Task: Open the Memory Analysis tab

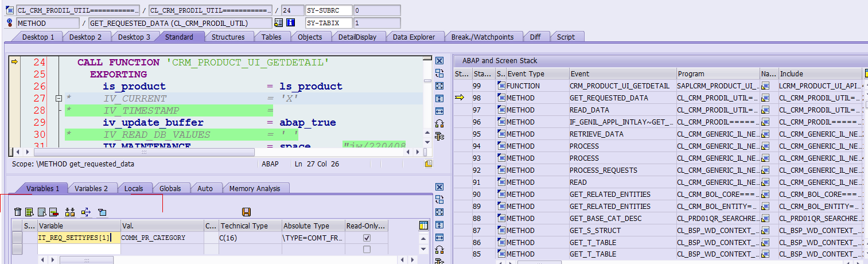Action: (x=255, y=188)
